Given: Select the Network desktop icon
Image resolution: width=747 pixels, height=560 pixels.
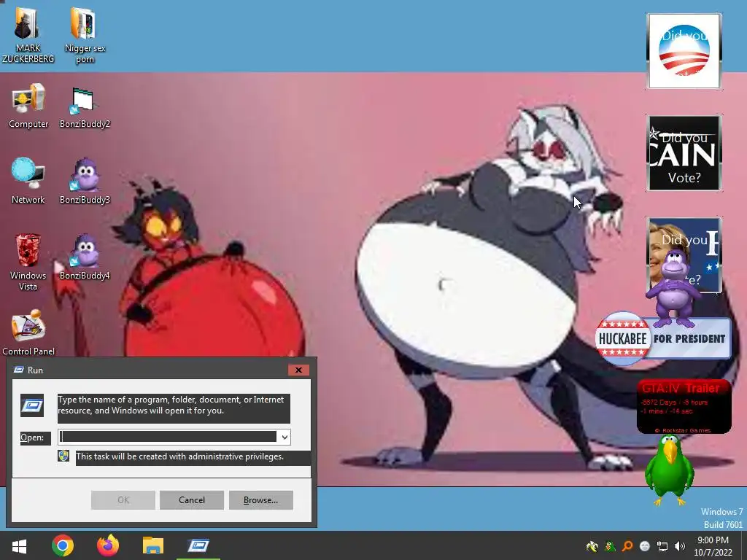Looking at the screenshot, I should click(x=28, y=181).
